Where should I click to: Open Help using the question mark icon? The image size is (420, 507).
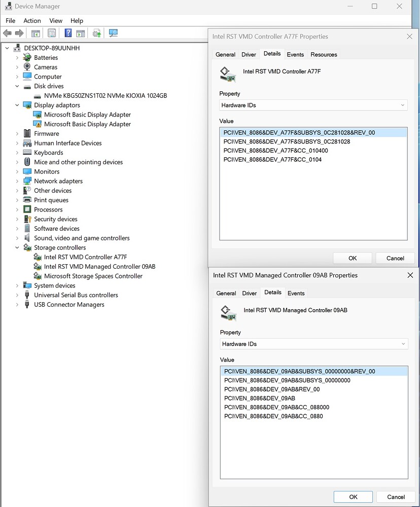tap(68, 33)
